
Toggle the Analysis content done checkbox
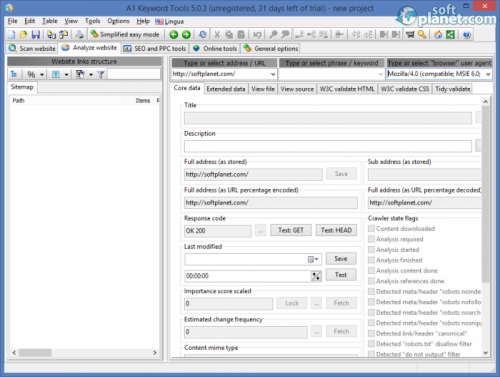pyautogui.click(x=371, y=270)
